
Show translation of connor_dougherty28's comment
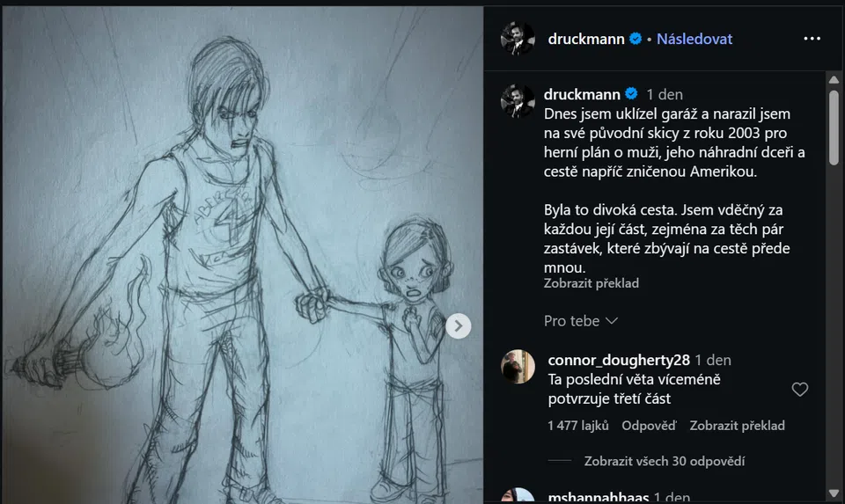click(x=738, y=426)
